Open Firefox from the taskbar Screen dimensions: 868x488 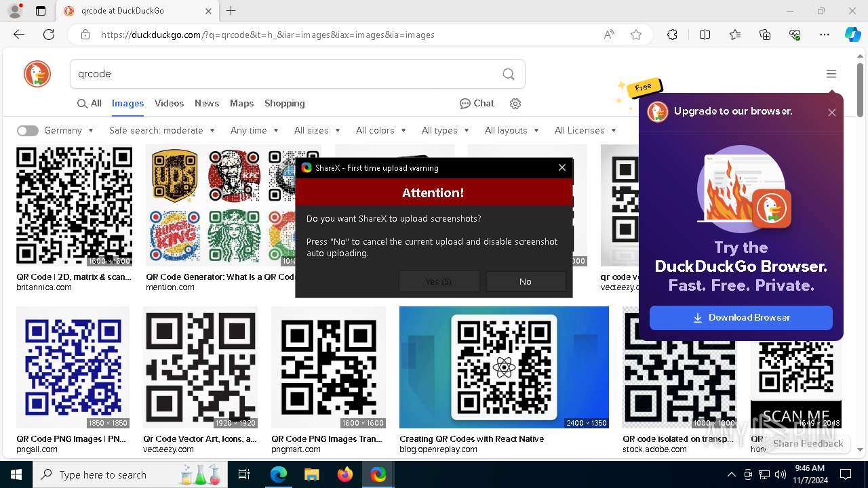coord(344,474)
